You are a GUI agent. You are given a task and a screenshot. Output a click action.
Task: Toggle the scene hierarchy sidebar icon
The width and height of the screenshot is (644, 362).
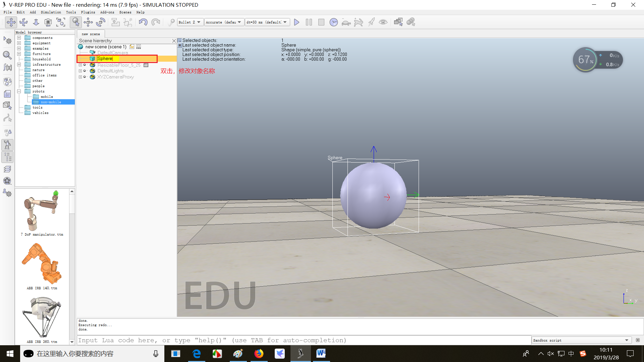[x=7, y=157]
